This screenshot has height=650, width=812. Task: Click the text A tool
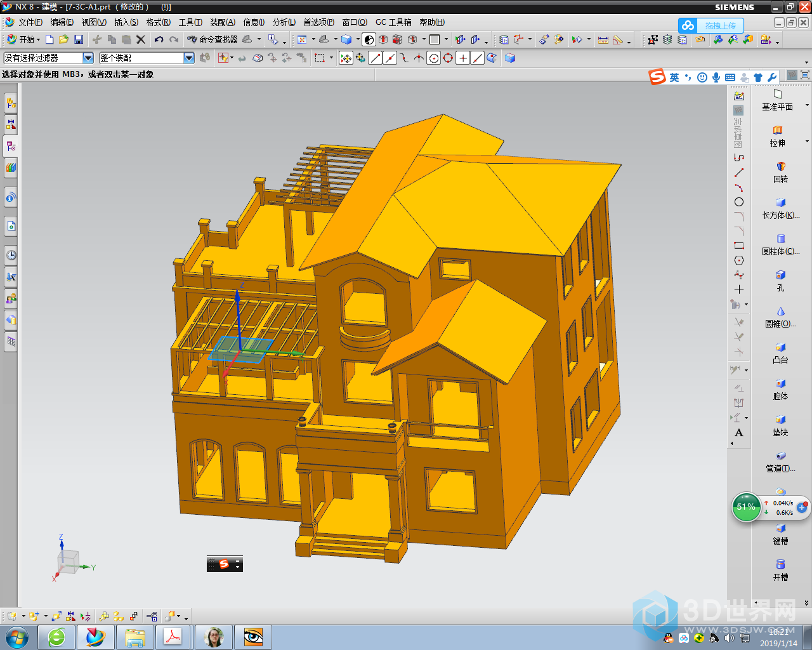point(738,433)
